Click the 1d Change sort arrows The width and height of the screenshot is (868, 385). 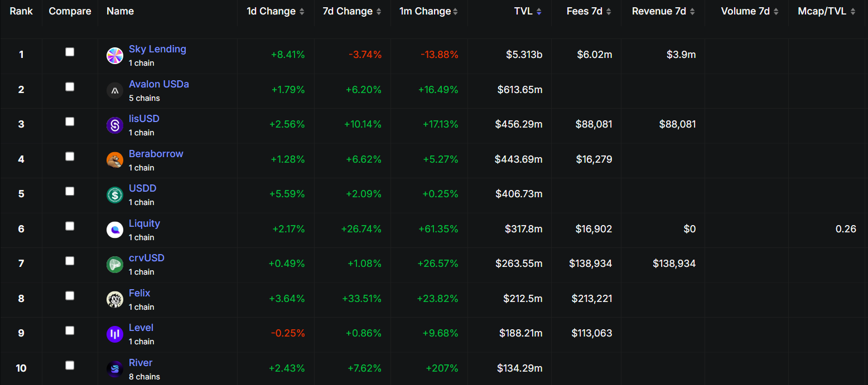click(302, 11)
